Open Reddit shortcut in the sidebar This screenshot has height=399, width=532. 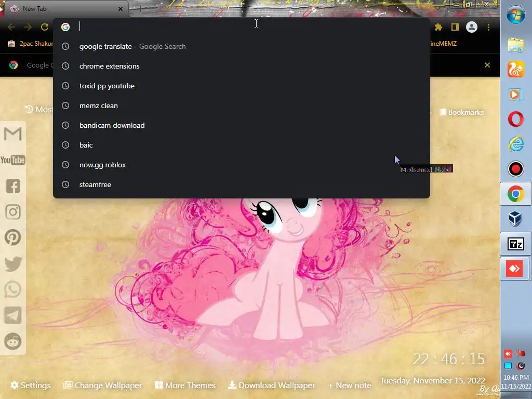click(x=13, y=342)
